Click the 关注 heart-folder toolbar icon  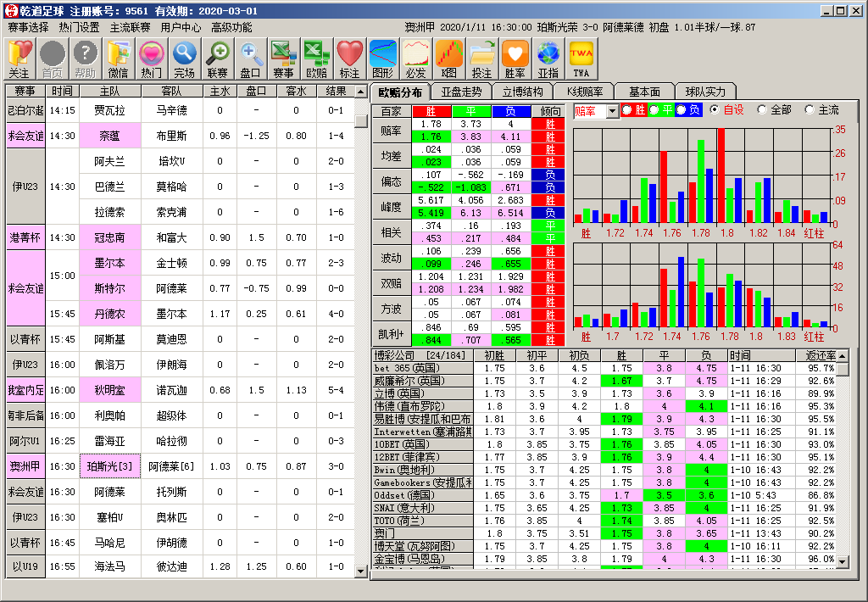tap(20, 59)
